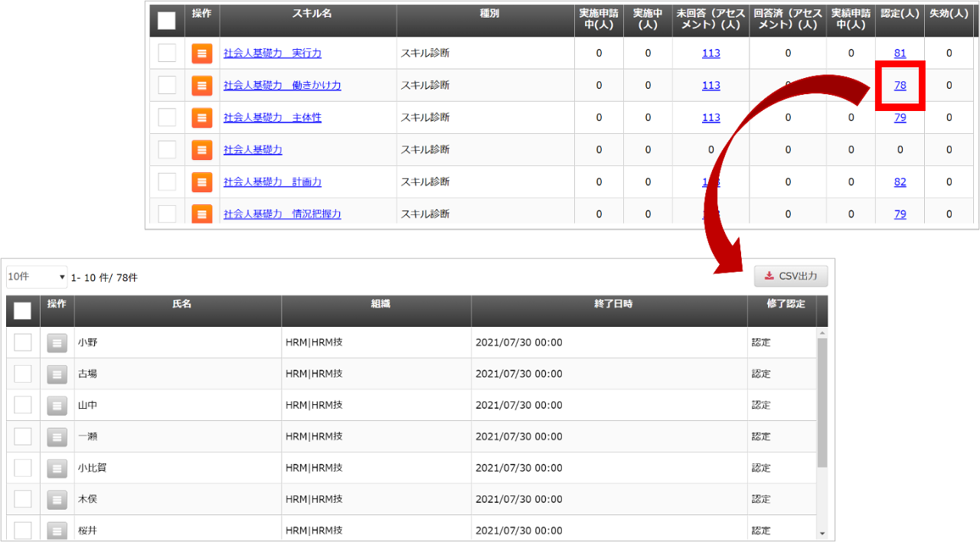The height and width of the screenshot is (542, 980).
Task: Open the 10件 page size dropdown
Action: [x=37, y=277]
